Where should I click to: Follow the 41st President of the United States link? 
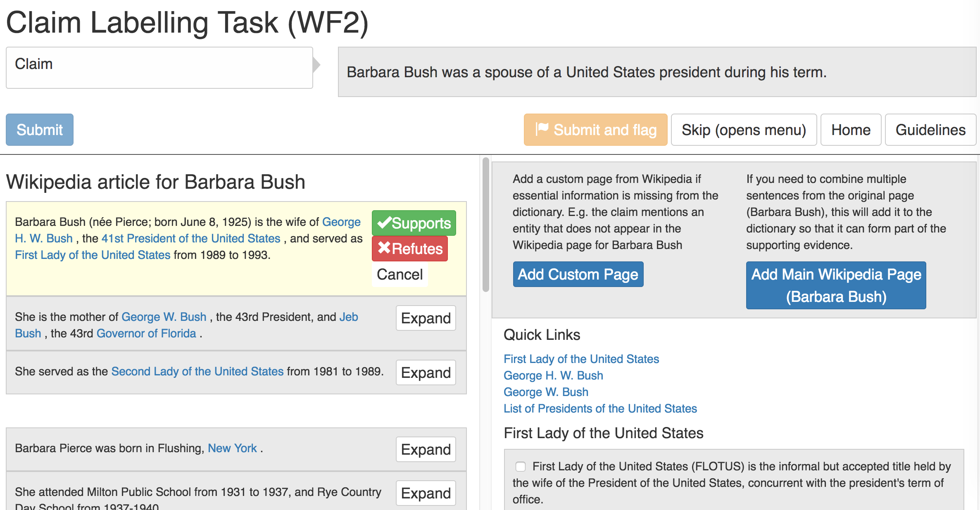(x=191, y=238)
